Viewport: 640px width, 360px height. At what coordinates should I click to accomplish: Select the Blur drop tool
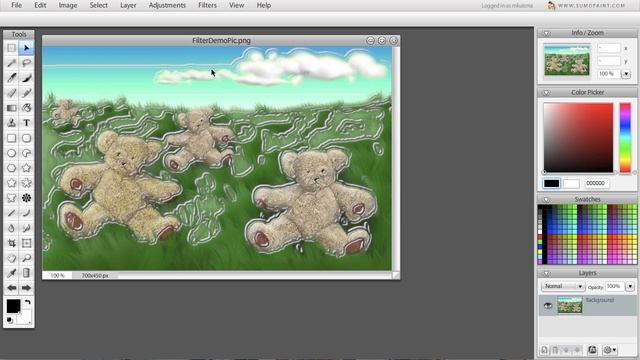(x=11, y=228)
